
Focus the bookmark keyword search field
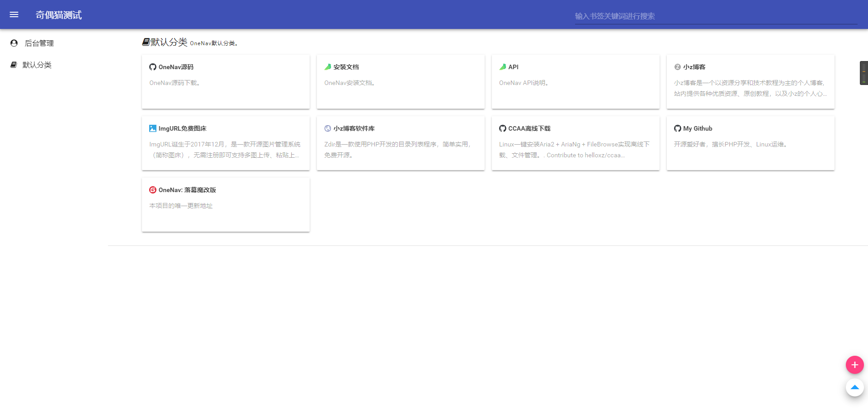[x=716, y=16]
